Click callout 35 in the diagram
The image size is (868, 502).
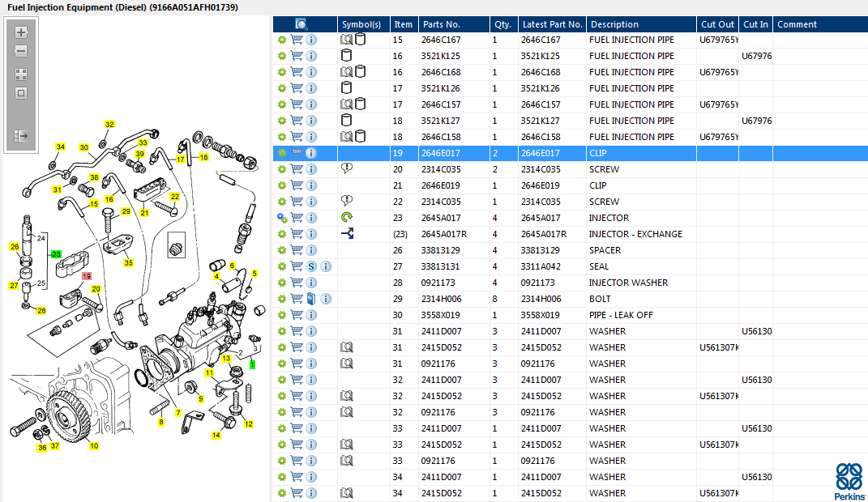coord(128,262)
